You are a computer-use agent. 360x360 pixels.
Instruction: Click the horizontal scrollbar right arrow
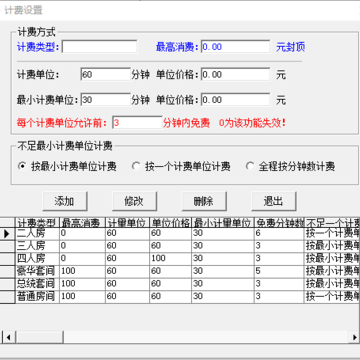click(354, 337)
